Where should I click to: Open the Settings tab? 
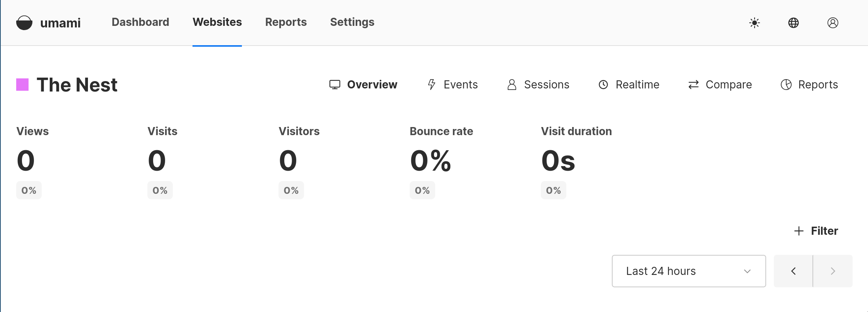coord(352,22)
